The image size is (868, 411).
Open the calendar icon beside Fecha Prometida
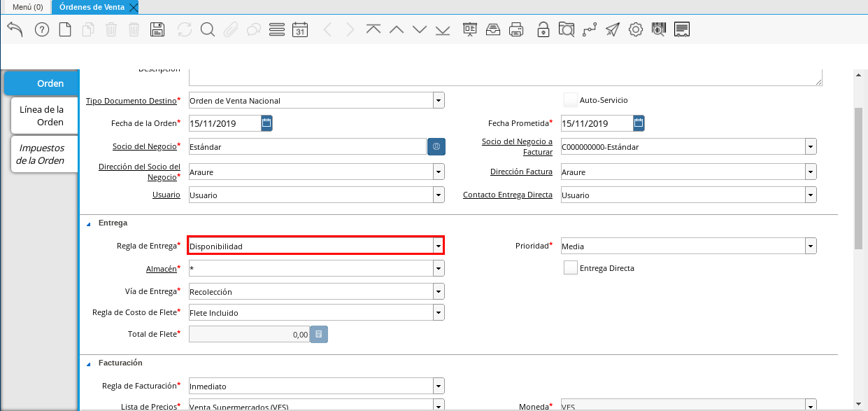point(639,123)
